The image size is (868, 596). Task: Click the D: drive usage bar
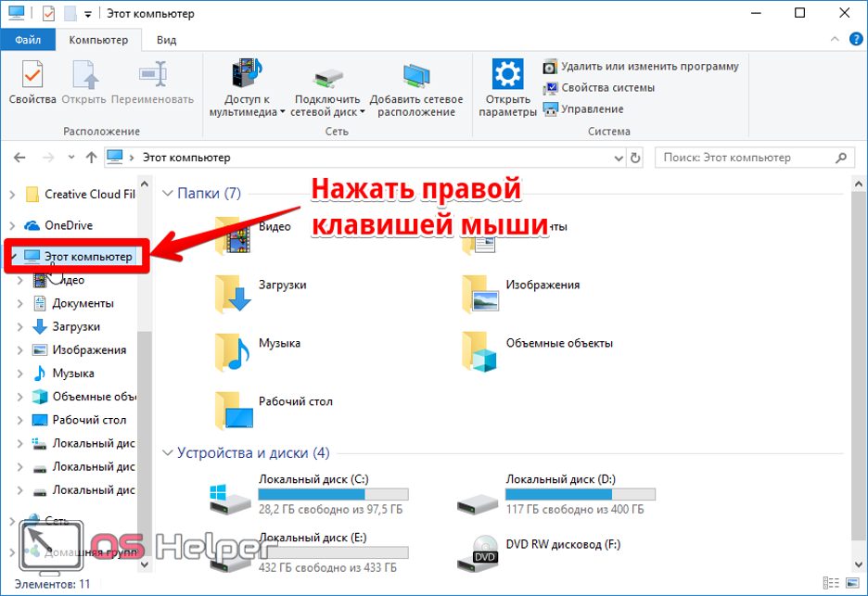[x=581, y=494]
